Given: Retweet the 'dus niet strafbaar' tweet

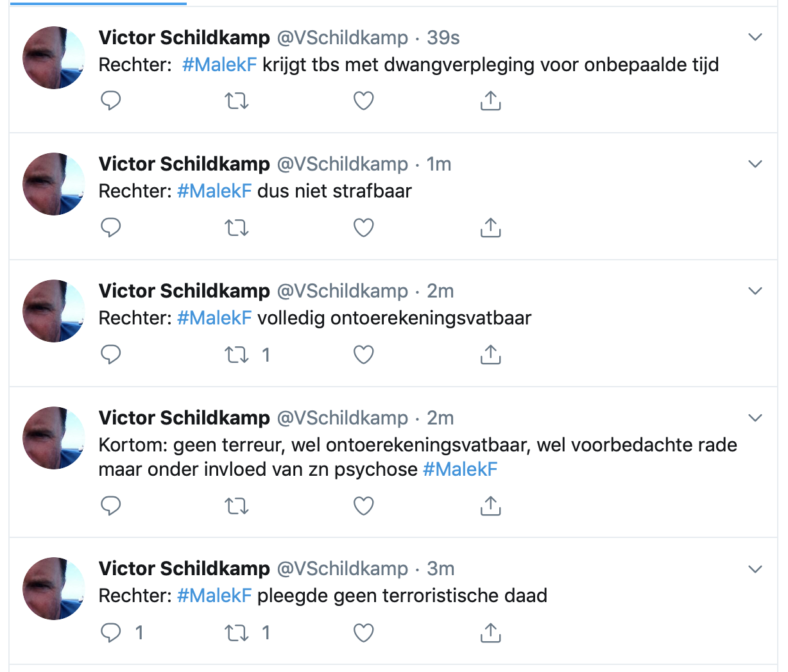Looking at the screenshot, I should click(237, 228).
